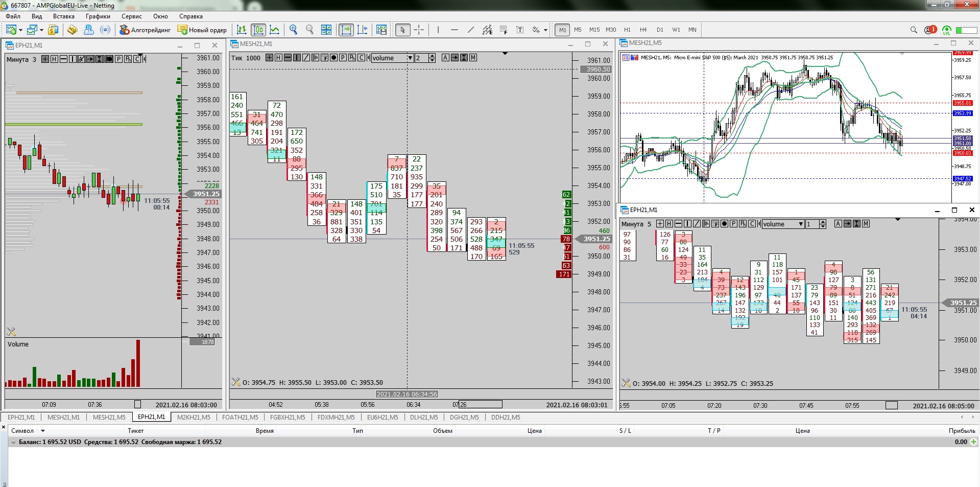Viewport: 980px width, 487px height.
Task: Expand the profiles dropdown arrow
Action: click(41, 30)
